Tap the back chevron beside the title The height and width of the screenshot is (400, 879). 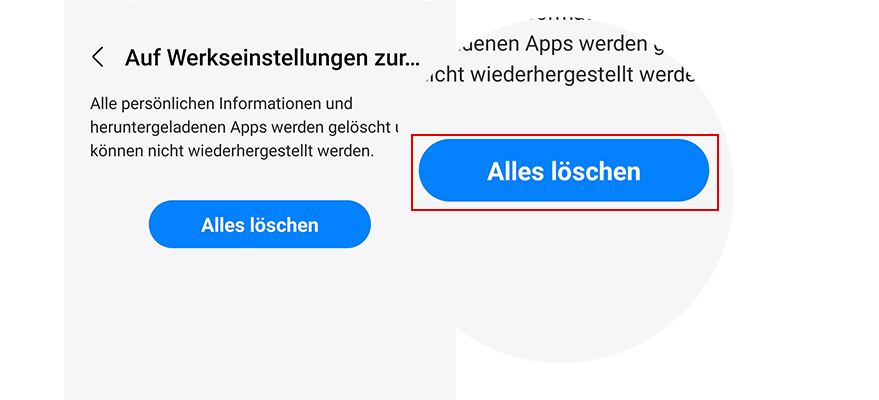(x=98, y=57)
